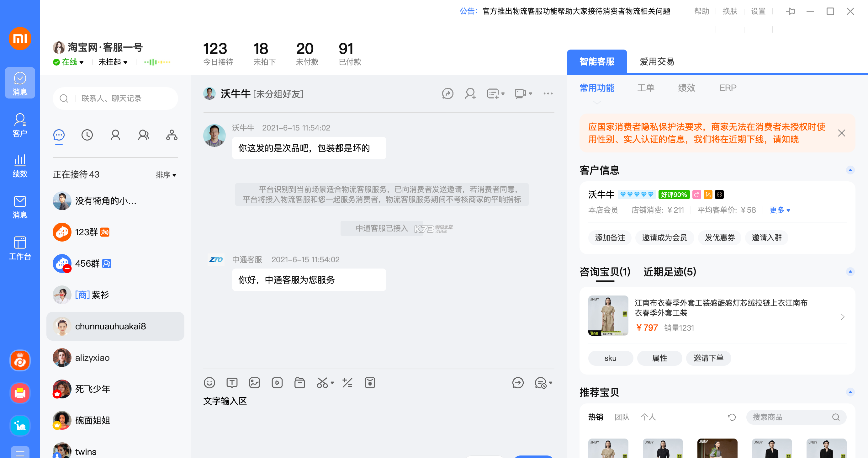Open the conversation with alizyxiao
Viewport: 868px width, 458px height.
pos(115,358)
